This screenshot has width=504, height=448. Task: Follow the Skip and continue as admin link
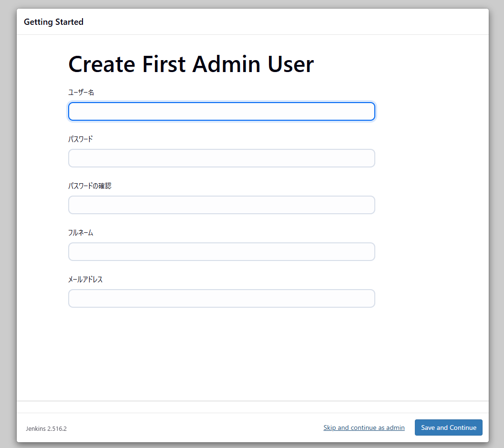pos(364,427)
